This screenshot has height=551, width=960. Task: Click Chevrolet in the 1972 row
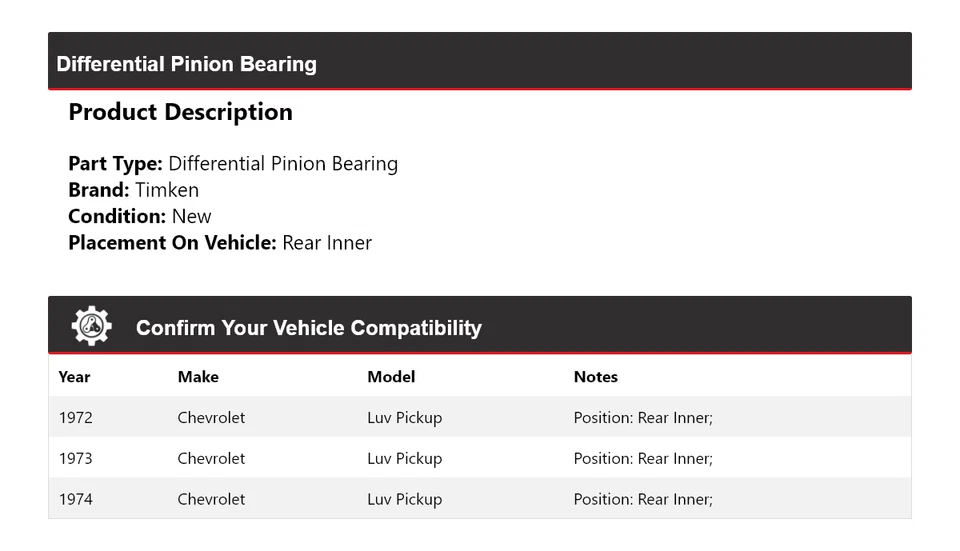click(211, 418)
